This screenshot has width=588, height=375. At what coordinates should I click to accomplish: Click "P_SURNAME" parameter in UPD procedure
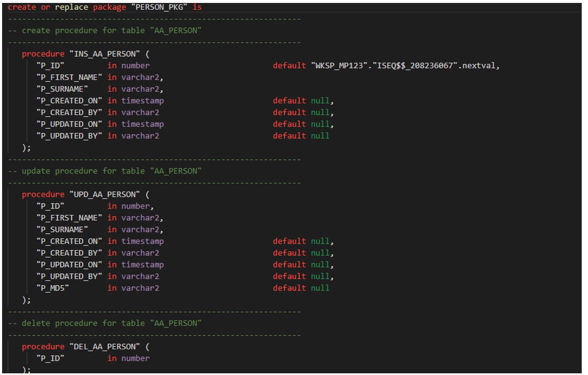click(x=62, y=230)
